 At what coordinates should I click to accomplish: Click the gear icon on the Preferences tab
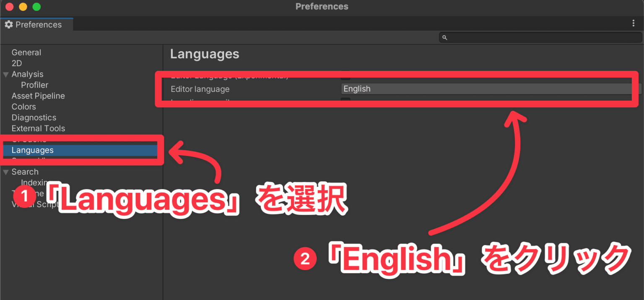pyautogui.click(x=8, y=24)
